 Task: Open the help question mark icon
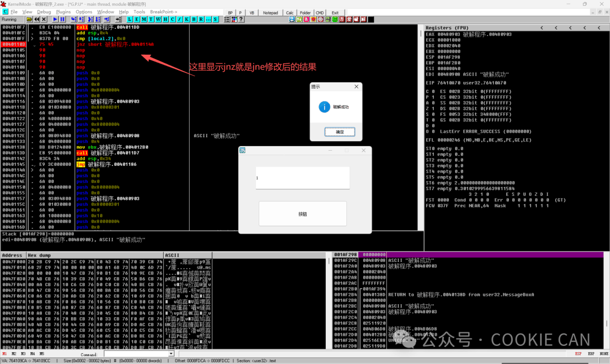click(241, 19)
